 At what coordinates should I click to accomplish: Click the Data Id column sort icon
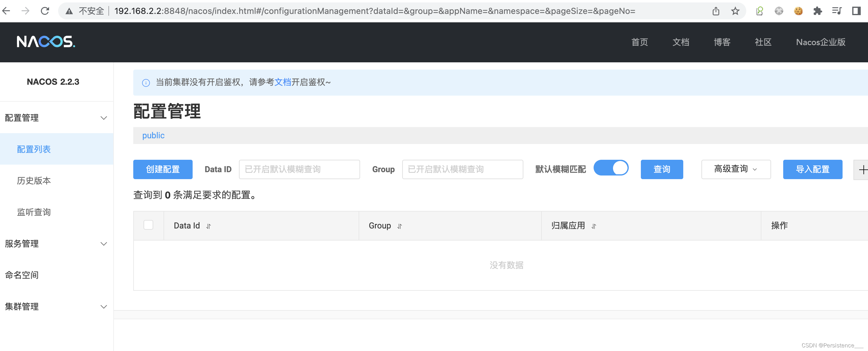point(209,226)
